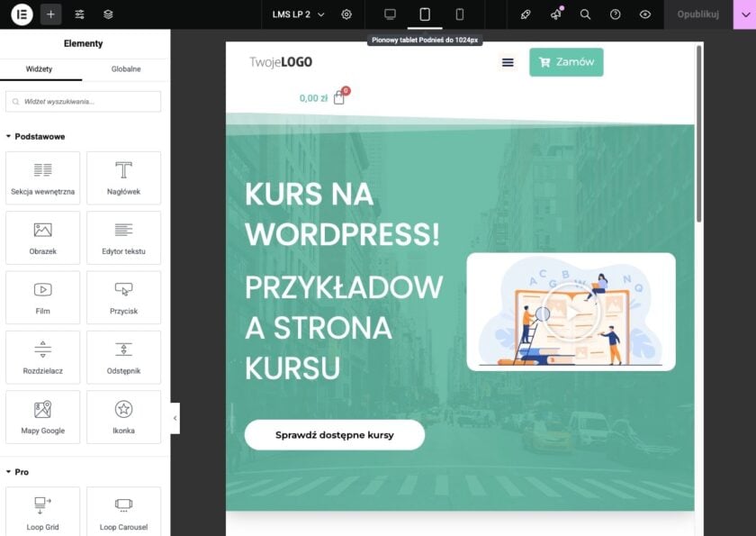Image resolution: width=756 pixels, height=536 pixels.
Task: Select the Przycisk widget
Action: tap(123, 297)
